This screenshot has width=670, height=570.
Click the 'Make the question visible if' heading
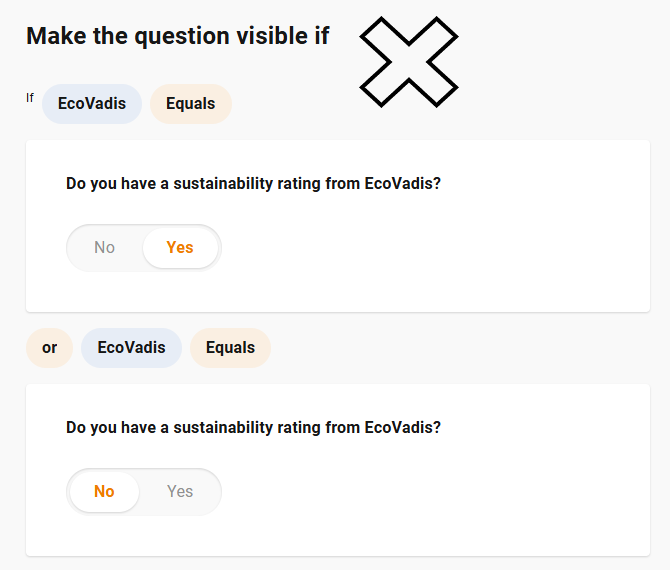tap(178, 36)
